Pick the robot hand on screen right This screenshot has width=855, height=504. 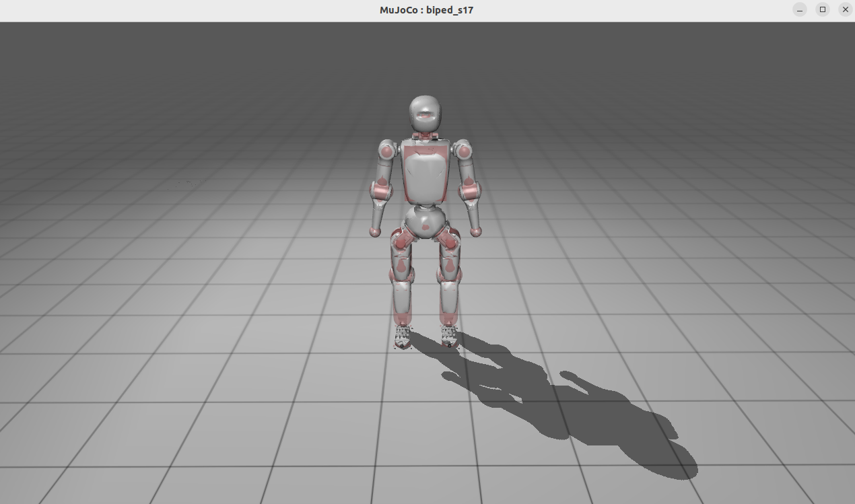(x=476, y=231)
